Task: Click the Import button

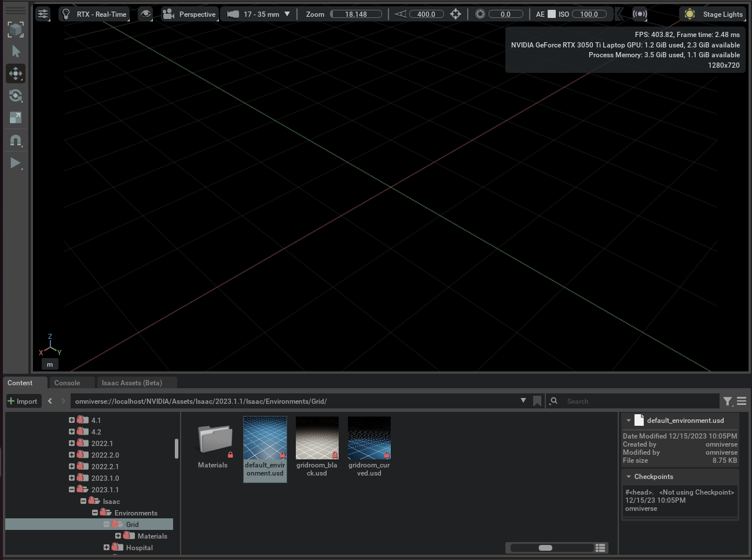Action: tap(23, 401)
